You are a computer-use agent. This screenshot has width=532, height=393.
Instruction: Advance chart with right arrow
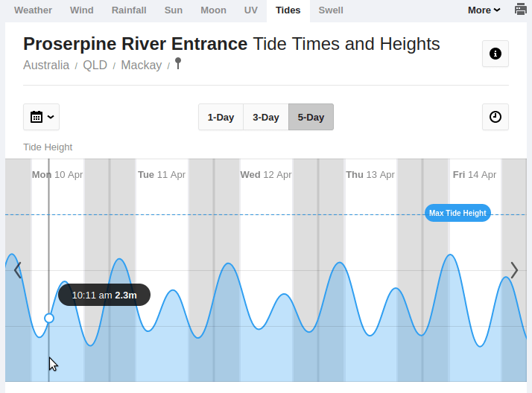(x=513, y=269)
